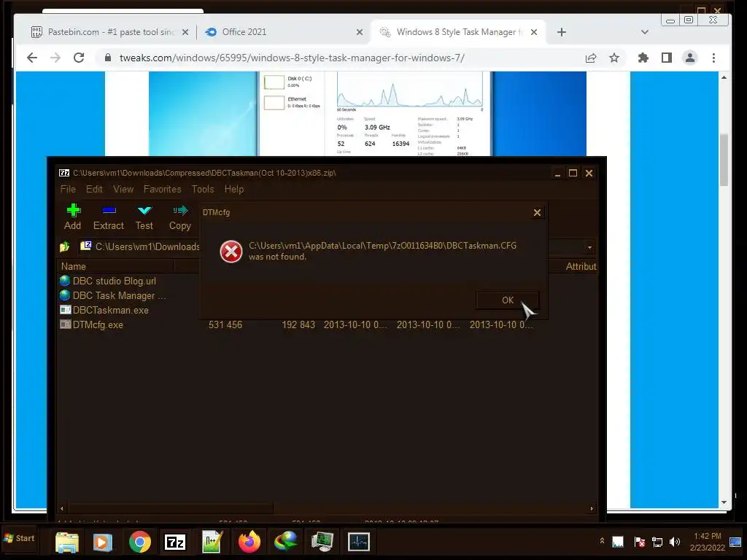The image size is (747, 560).
Task: Sort files by the Name column header
Action: (x=115, y=267)
